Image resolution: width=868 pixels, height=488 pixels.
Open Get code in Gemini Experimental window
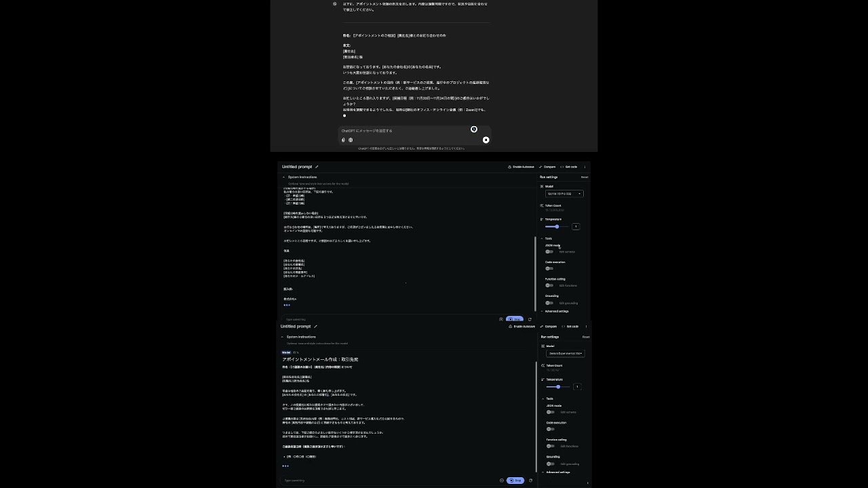570,327
